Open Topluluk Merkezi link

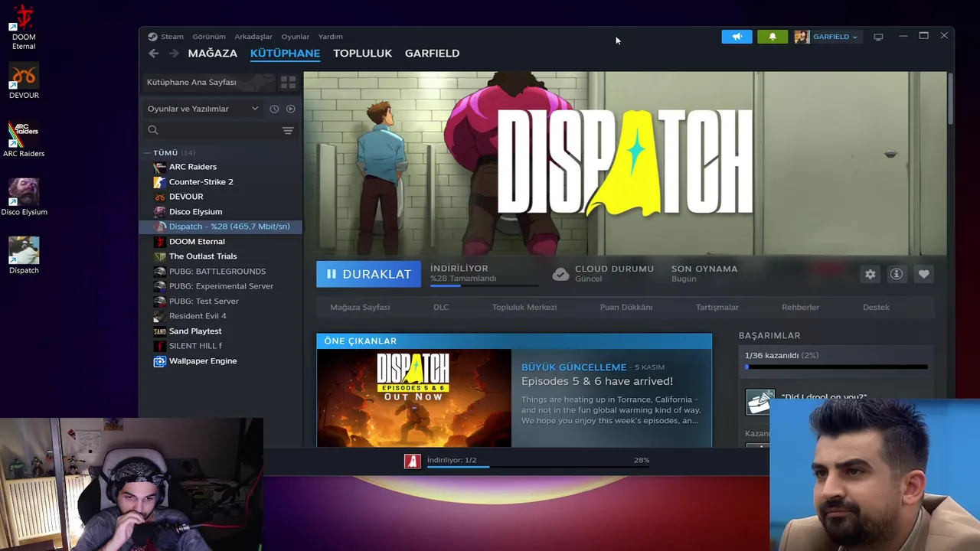pos(524,307)
